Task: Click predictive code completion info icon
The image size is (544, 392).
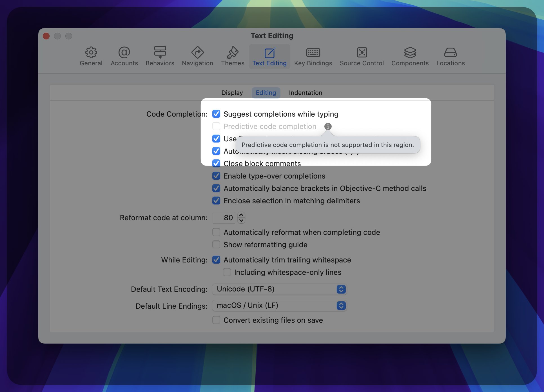Action: pos(328,126)
